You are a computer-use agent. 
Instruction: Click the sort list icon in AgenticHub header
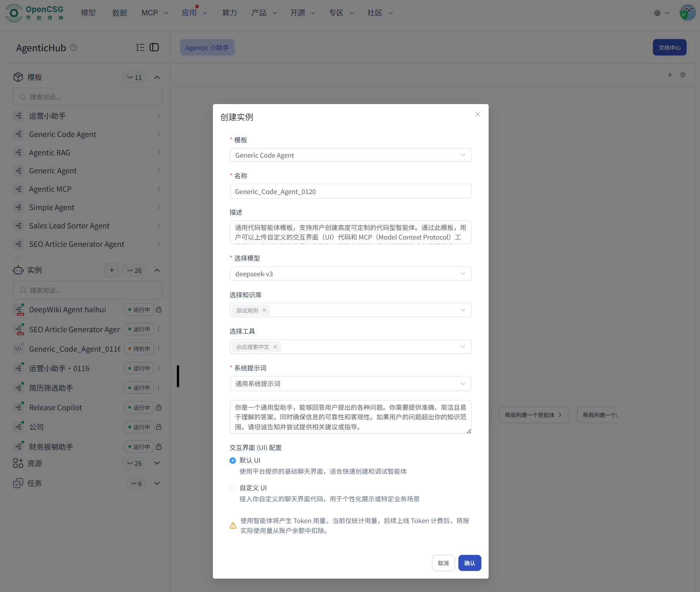[x=140, y=47]
